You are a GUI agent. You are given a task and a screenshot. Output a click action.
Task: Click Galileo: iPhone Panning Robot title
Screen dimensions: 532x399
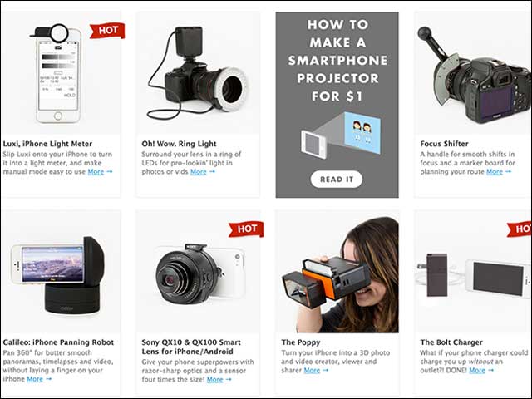pyautogui.click(x=58, y=342)
